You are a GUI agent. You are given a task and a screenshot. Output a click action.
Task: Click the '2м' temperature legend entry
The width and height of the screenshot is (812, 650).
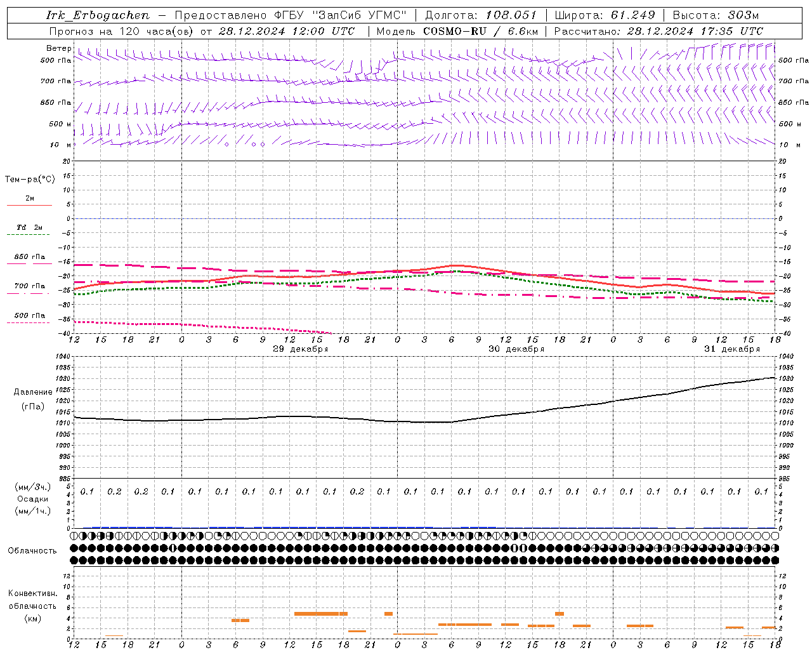coord(30,198)
